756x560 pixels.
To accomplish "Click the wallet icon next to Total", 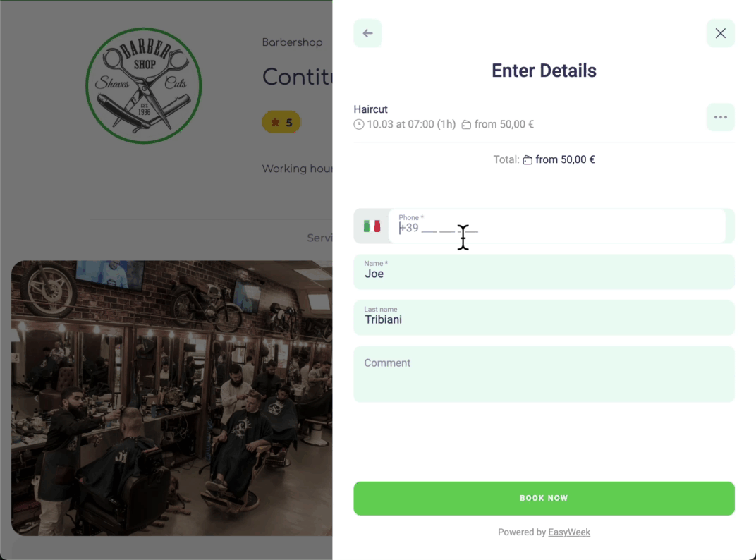I will 528,159.
